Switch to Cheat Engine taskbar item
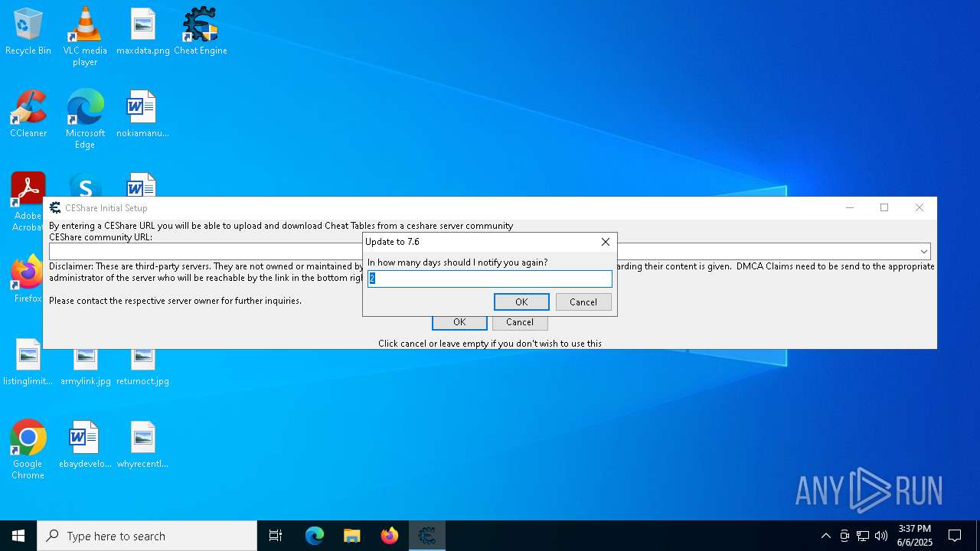Viewport: 980px width, 551px height. pyautogui.click(x=427, y=536)
